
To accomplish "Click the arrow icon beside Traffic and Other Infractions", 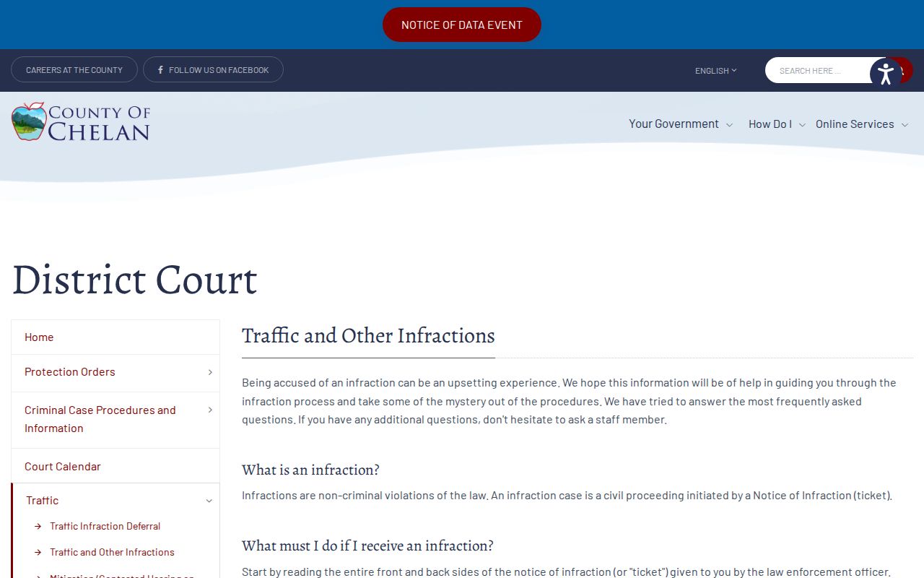I will [38, 553].
